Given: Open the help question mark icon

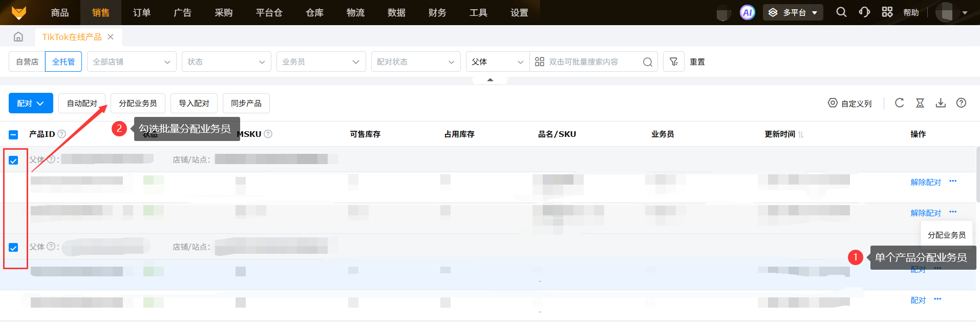Looking at the screenshot, I should click(961, 103).
